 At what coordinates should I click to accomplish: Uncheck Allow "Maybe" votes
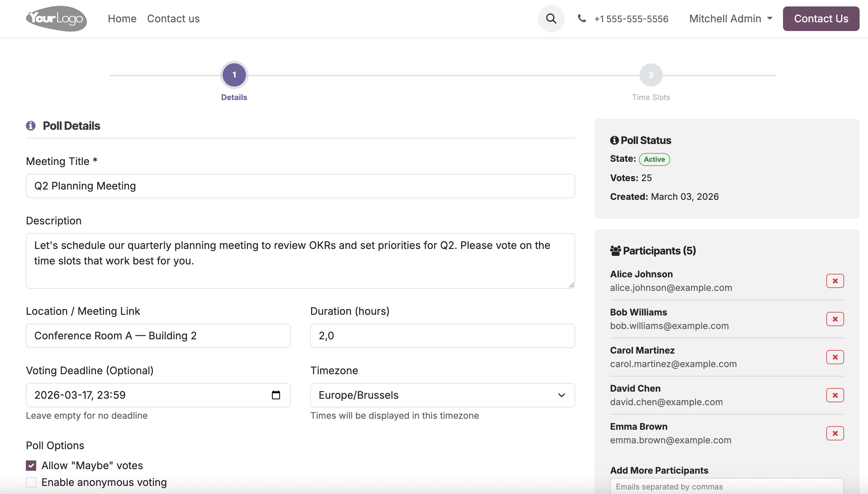click(x=31, y=466)
